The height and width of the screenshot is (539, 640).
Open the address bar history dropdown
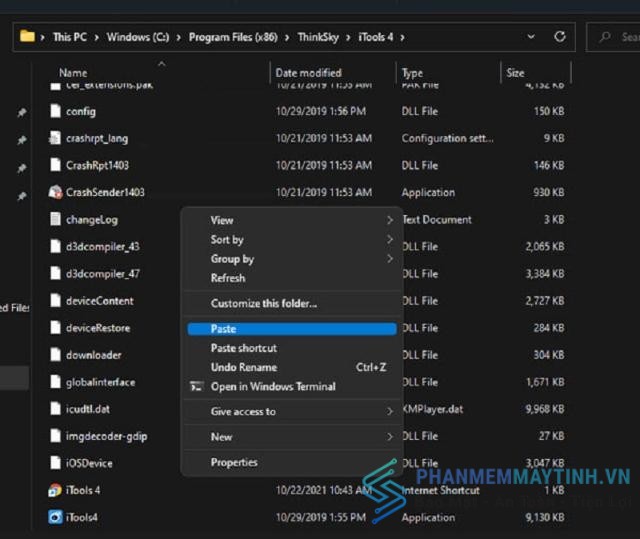(531, 37)
